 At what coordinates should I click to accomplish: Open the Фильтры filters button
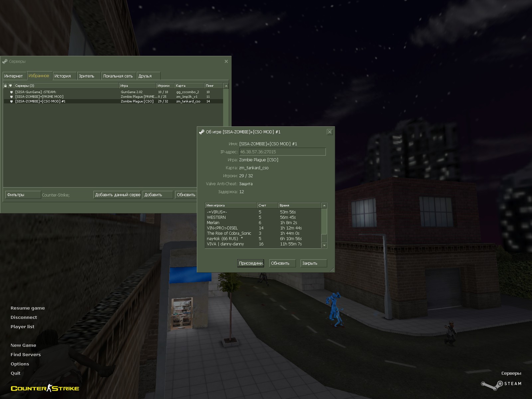click(x=23, y=195)
